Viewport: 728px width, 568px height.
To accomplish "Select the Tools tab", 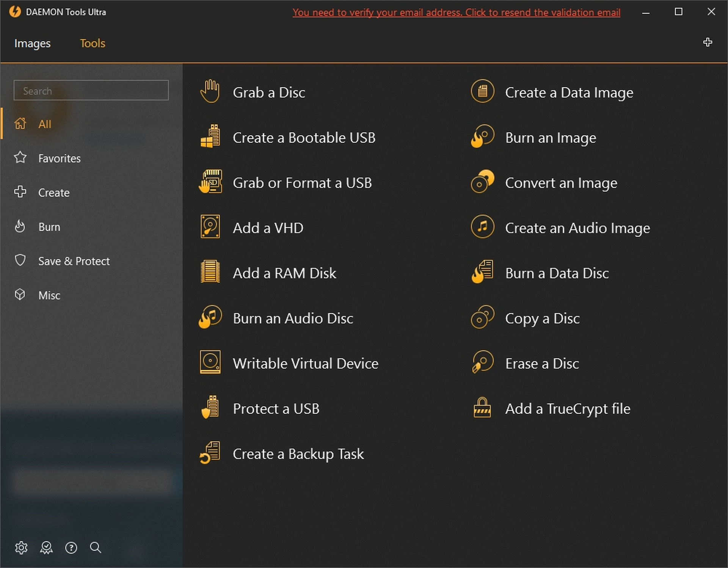I will (x=93, y=43).
